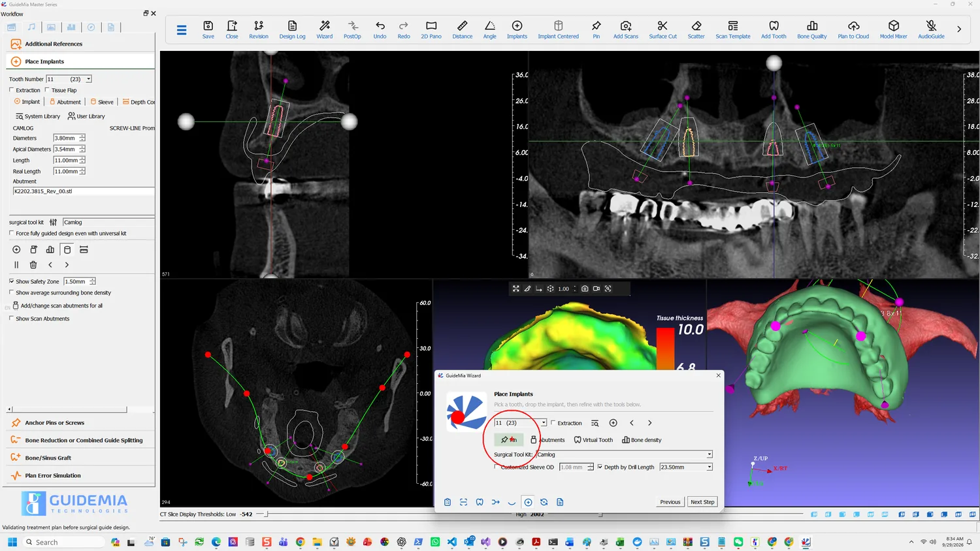The height and width of the screenshot is (551, 980).
Task: Toggle the AudioGuide microphone icon
Action: click(x=932, y=29)
